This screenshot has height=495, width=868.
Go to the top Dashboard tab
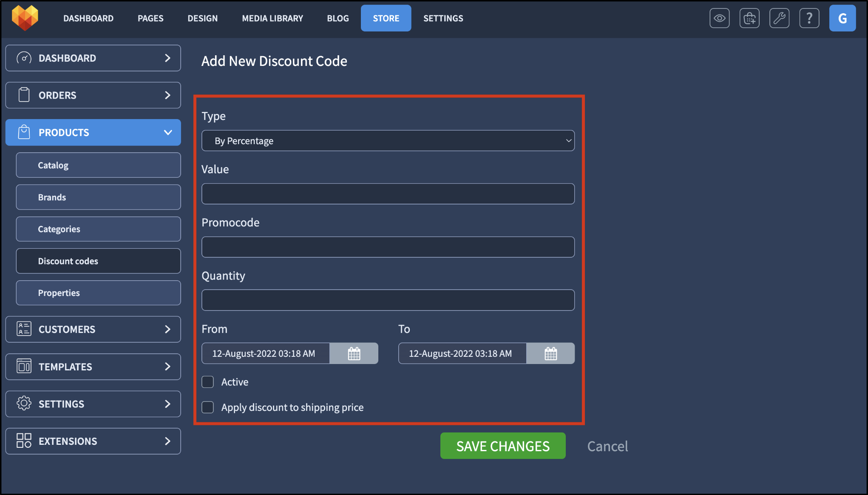[x=88, y=18]
